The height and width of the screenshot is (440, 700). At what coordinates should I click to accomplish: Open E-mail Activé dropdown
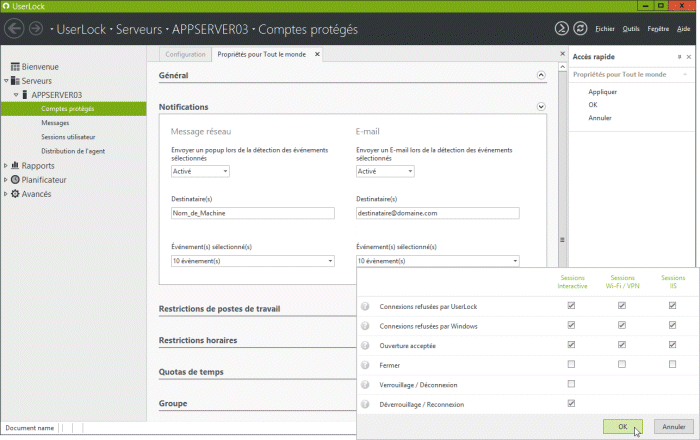coord(385,171)
